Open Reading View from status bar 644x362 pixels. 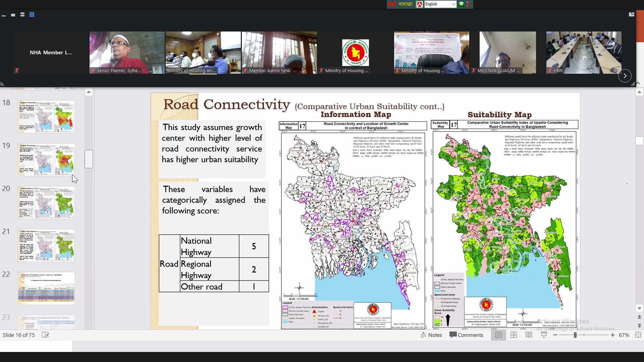pyautogui.click(x=529, y=335)
